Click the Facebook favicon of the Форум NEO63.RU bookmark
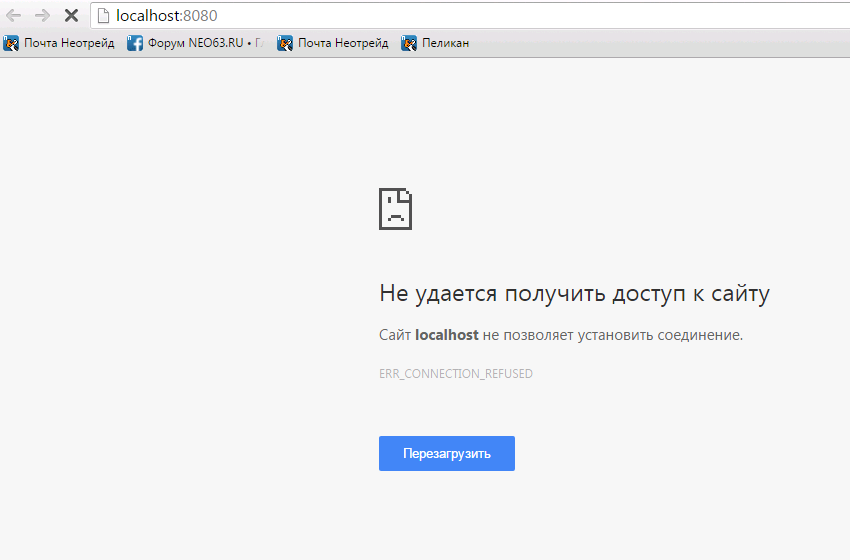The height and width of the screenshot is (560, 850). point(135,43)
